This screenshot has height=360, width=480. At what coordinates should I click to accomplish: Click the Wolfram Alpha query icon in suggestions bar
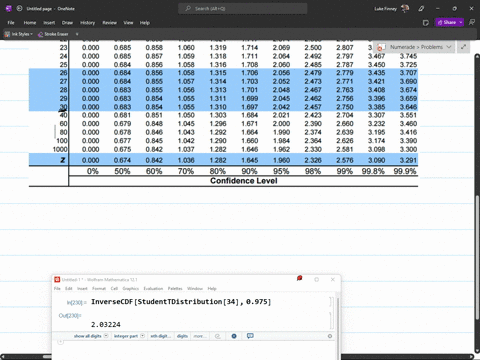[x=218, y=336]
